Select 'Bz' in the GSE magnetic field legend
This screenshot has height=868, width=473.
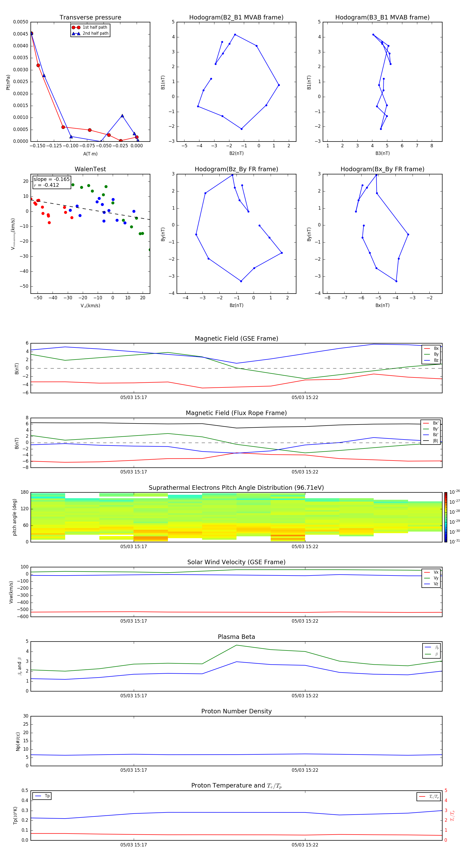[x=431, y=360]
